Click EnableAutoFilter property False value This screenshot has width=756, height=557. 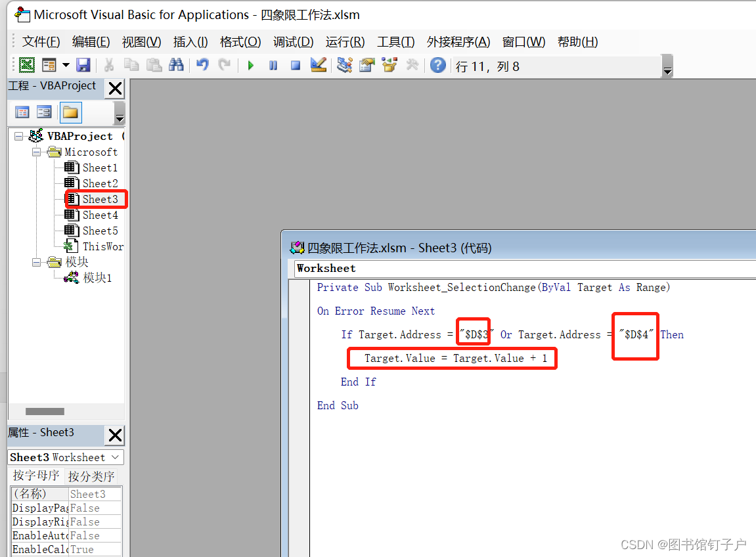coord(95,536)
